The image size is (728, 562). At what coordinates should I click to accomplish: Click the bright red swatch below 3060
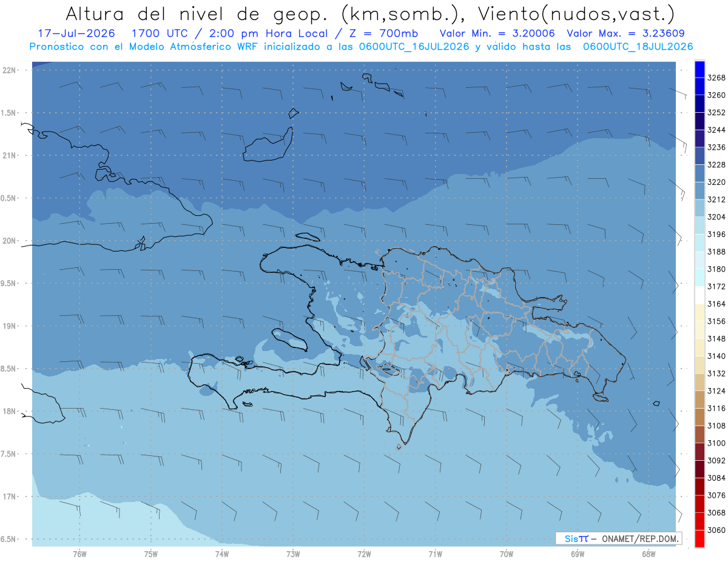699,538
